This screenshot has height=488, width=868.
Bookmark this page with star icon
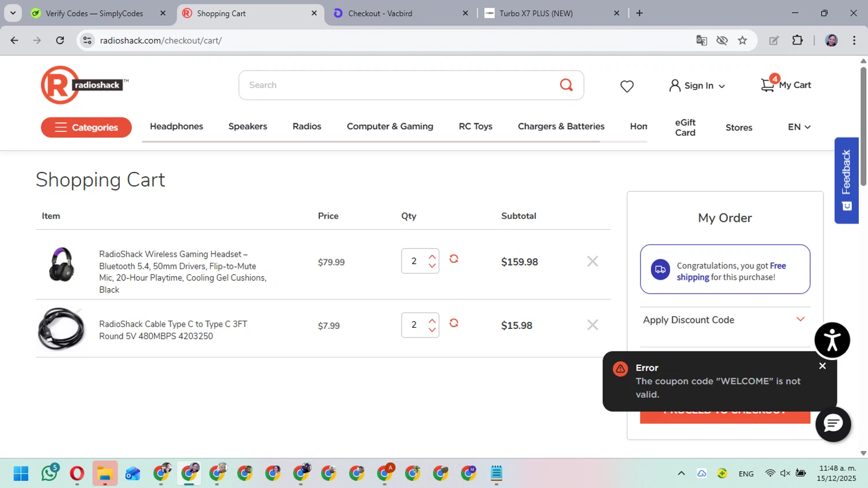click(742, 40)
